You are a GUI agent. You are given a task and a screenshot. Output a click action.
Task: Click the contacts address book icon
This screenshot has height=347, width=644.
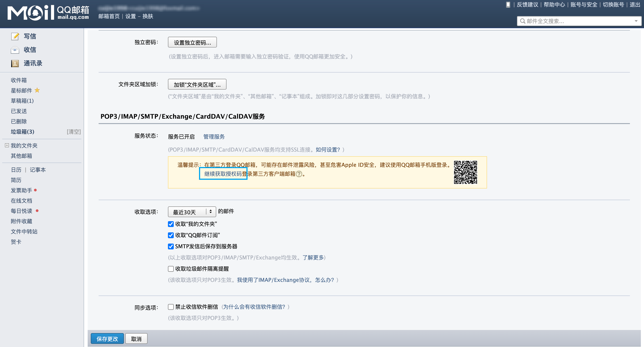(15, 63)
